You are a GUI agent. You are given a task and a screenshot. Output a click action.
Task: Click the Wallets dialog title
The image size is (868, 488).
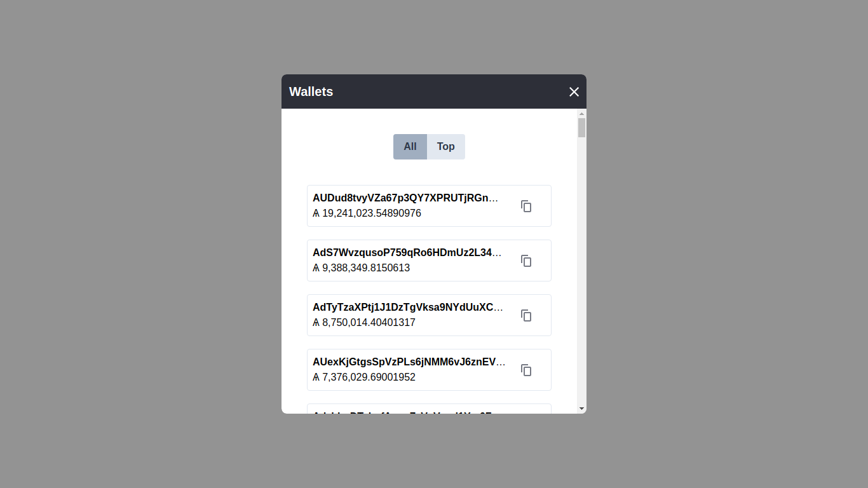tap(311, 91)
